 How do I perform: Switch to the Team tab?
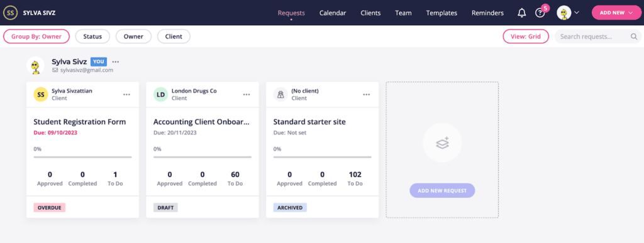[x=403, y=13]
